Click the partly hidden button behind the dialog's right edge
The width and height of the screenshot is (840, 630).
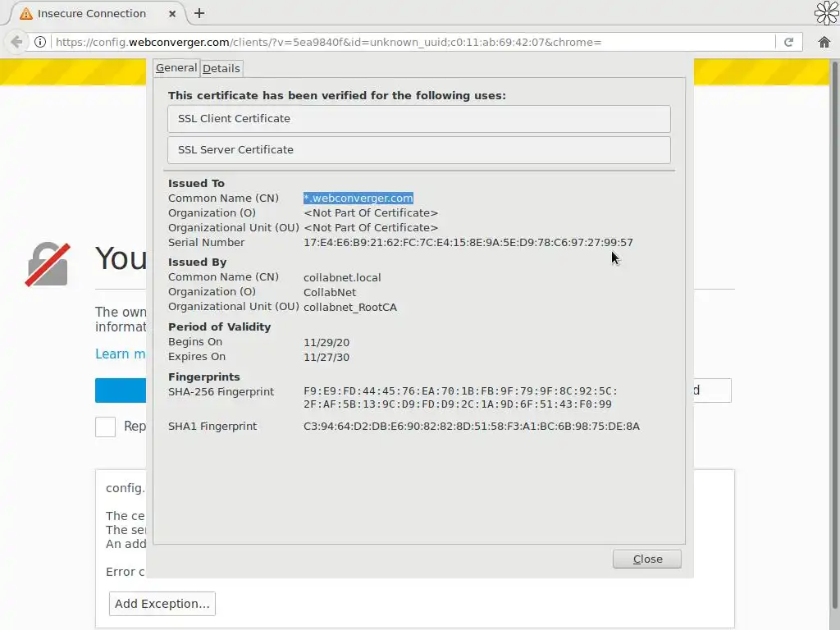point(713,390)
